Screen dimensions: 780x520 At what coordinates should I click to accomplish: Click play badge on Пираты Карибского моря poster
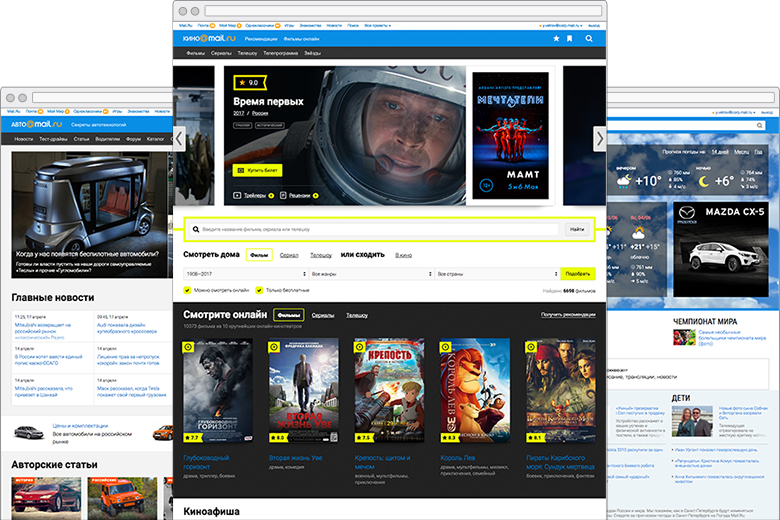(x=531, y=347)
